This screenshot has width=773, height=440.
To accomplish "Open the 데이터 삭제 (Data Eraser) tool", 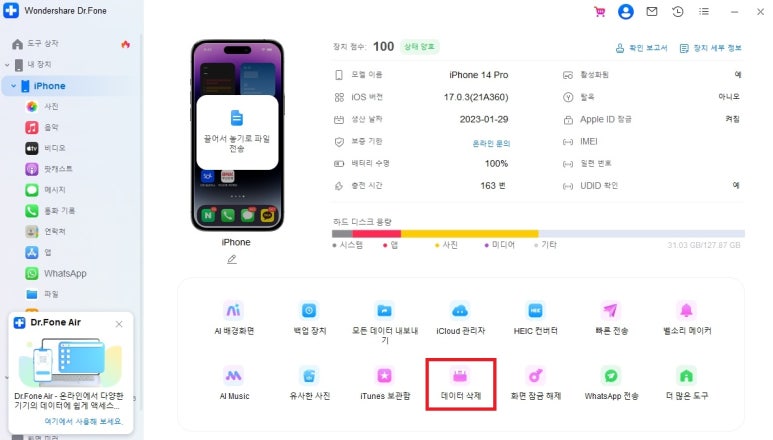I will [x=460, y=384].
